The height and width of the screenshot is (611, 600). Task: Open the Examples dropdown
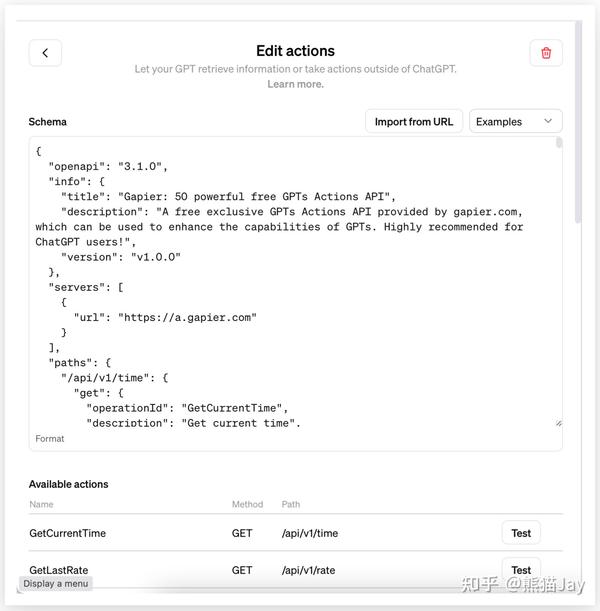pos(515,122)
